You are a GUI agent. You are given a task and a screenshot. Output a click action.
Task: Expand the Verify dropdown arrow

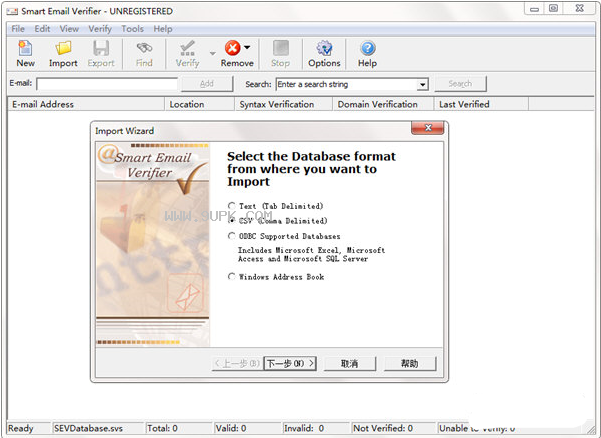[213, 53]
